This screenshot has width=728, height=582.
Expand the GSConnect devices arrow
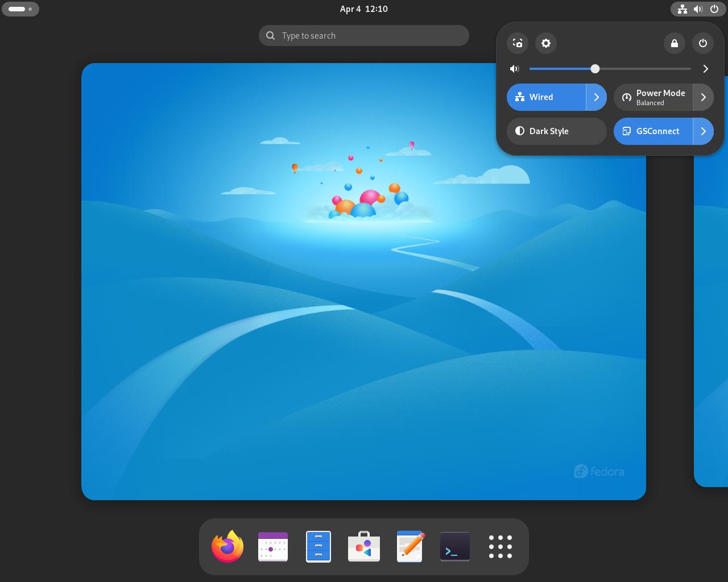[x=704, y=131]
